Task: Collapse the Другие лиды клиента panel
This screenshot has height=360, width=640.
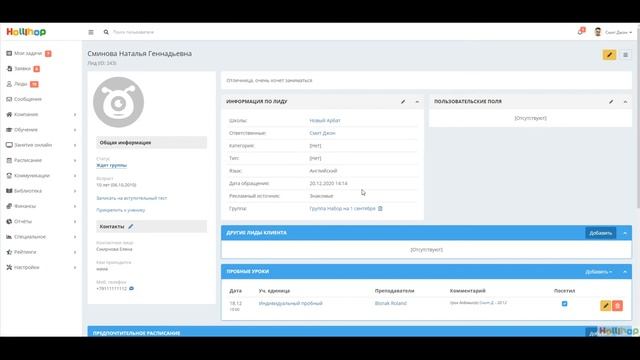Action: tap(625, 233)
